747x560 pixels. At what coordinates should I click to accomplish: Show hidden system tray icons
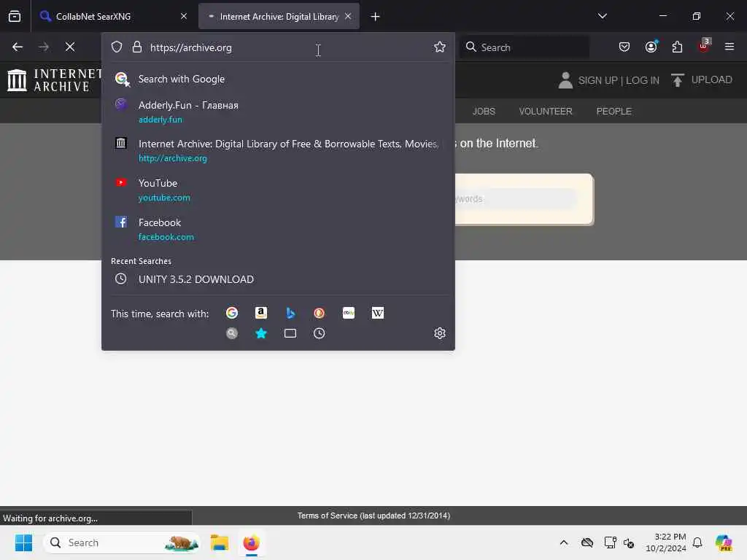[x=564, y=542]
